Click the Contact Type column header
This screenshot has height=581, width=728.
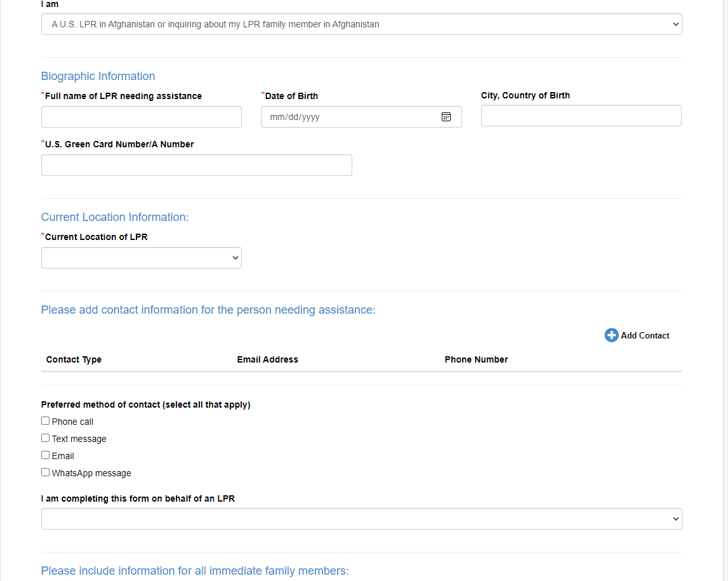coord(74,359)
